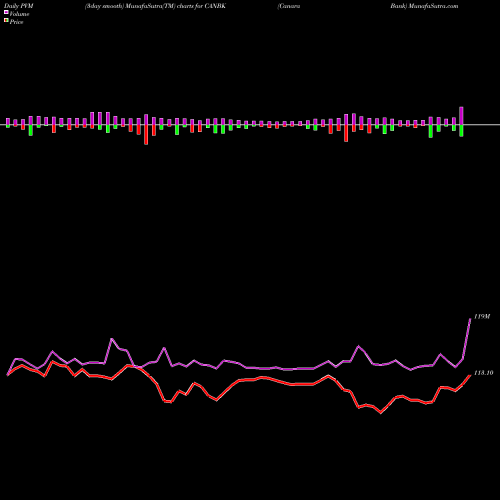The image size is (500, 500).
Task: Click the Price legend color swatch
Action: coord(6,21)
